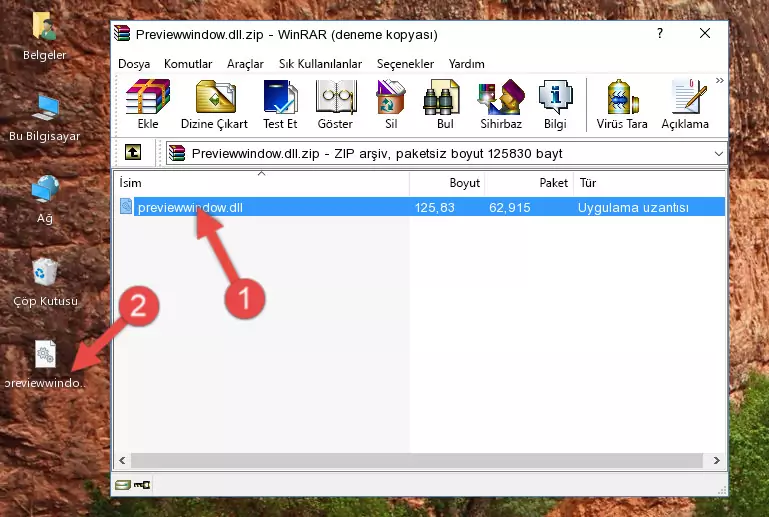The width and height of the screenshot is (769, 517).
Task: Show archive Bilgi information
Action: pos(555,104)
